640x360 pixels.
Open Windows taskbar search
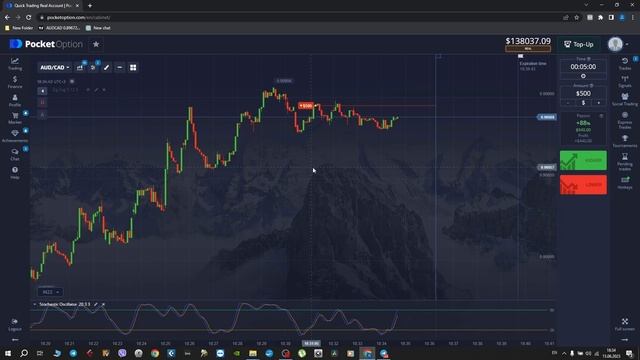click(x=24, y=353)
